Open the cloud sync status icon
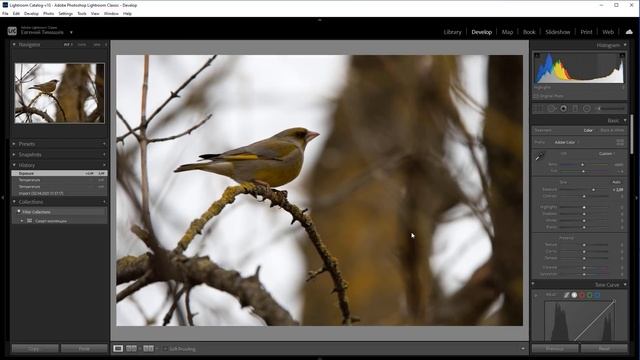 629,32
